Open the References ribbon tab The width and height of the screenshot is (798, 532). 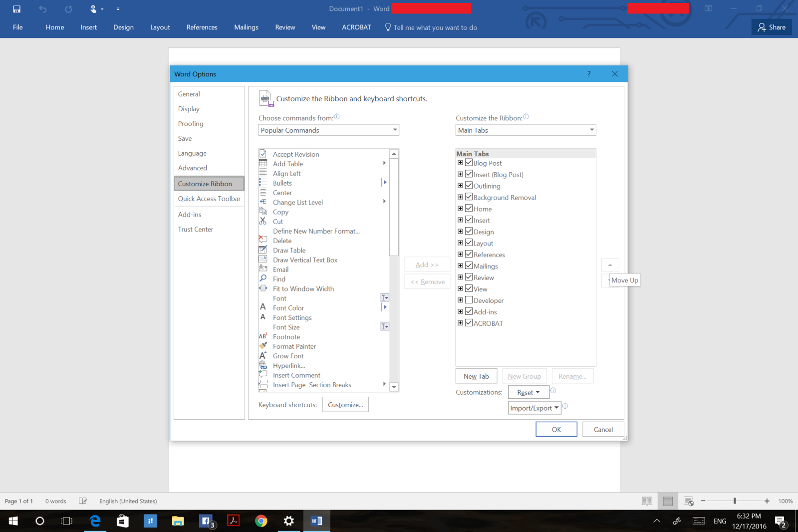pyautogui.click(x=202, y=27)
